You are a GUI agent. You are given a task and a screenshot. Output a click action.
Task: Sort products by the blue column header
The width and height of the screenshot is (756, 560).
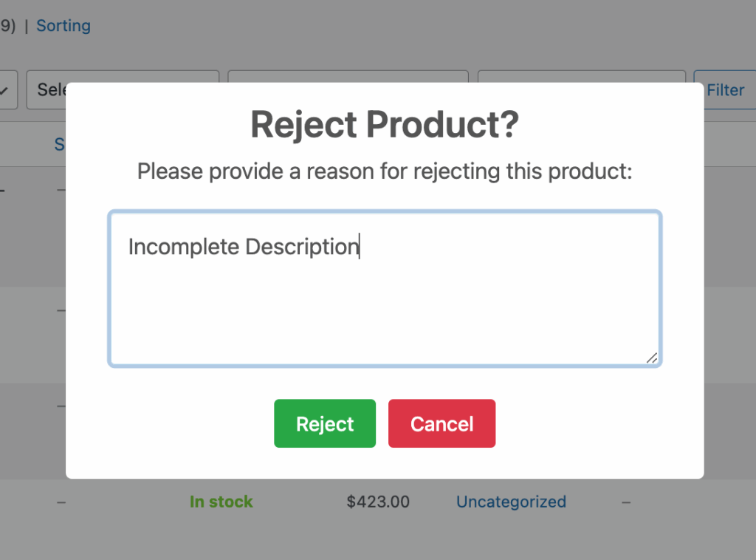62,144
